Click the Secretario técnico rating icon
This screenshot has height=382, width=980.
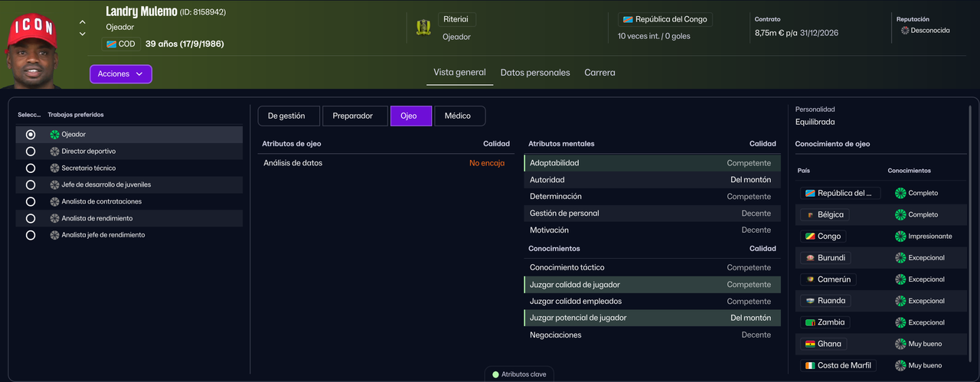(54, 168)
